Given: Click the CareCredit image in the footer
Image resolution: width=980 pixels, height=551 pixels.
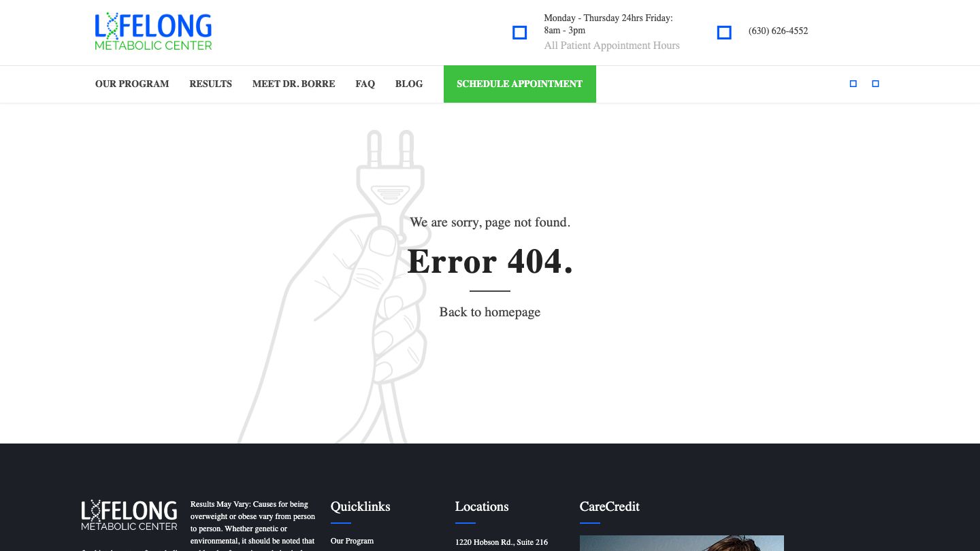Looking at the screenshot, I should click(x=681, y=543).
